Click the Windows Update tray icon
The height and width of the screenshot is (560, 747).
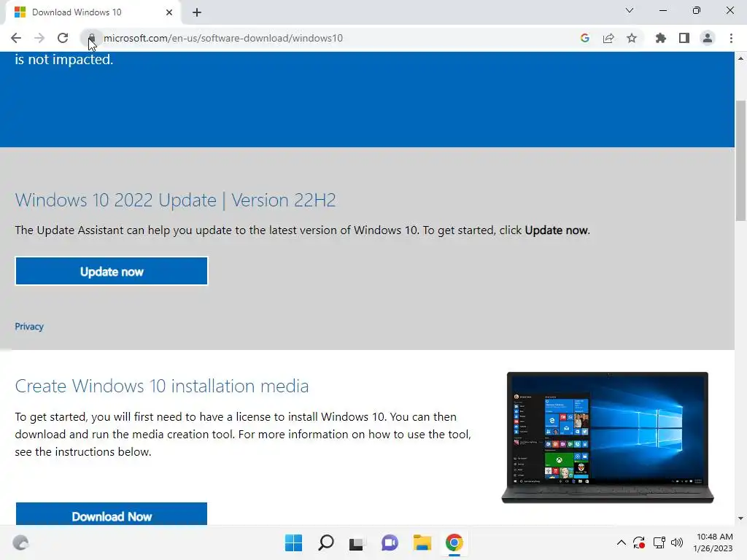coord(639,542)
